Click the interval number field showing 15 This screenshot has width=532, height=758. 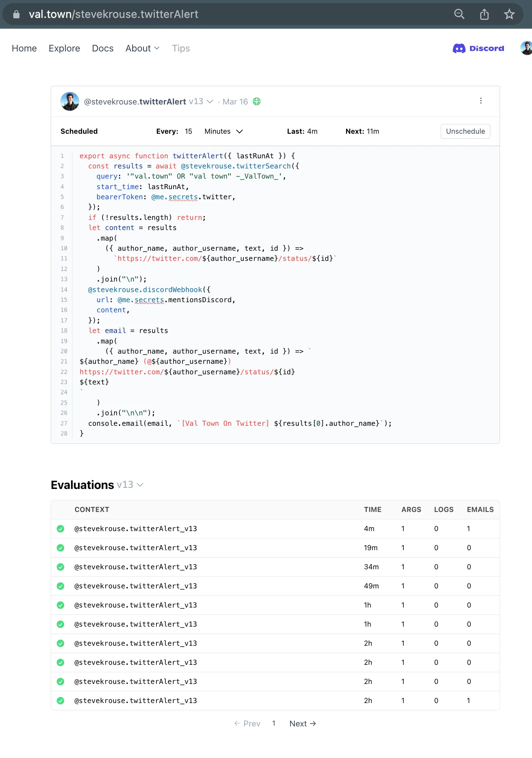coord(188,131)
